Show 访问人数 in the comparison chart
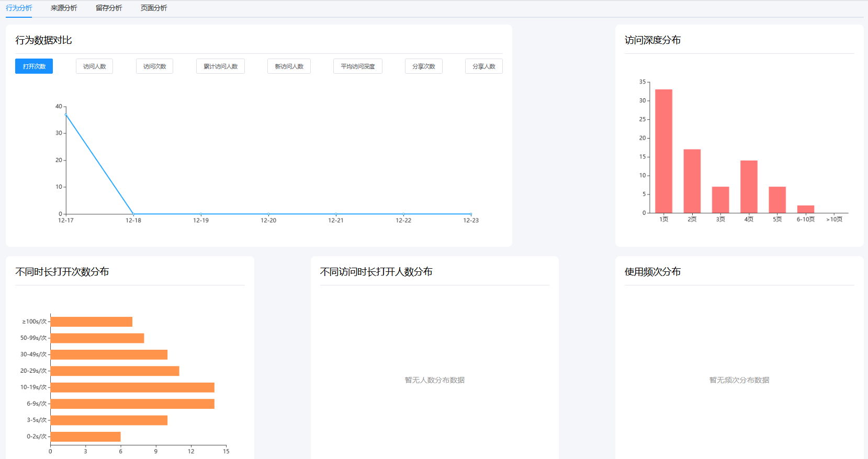The image size is (868, 459). point(94,66)
